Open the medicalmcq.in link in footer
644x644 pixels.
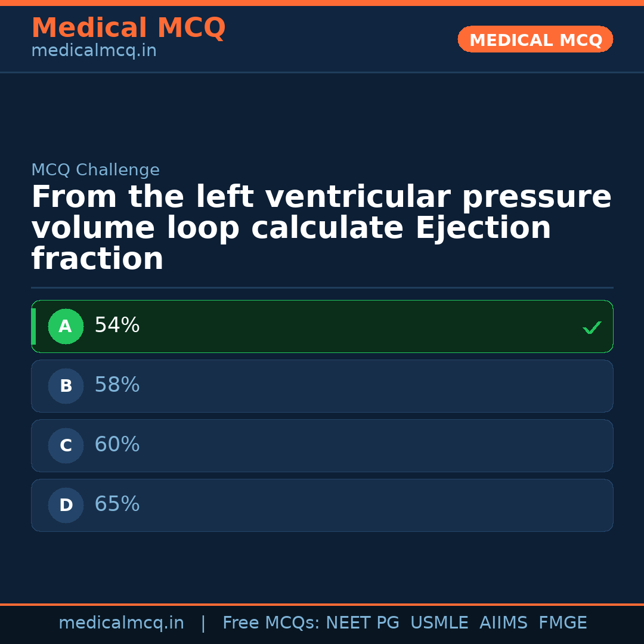(x=121, y=623)
